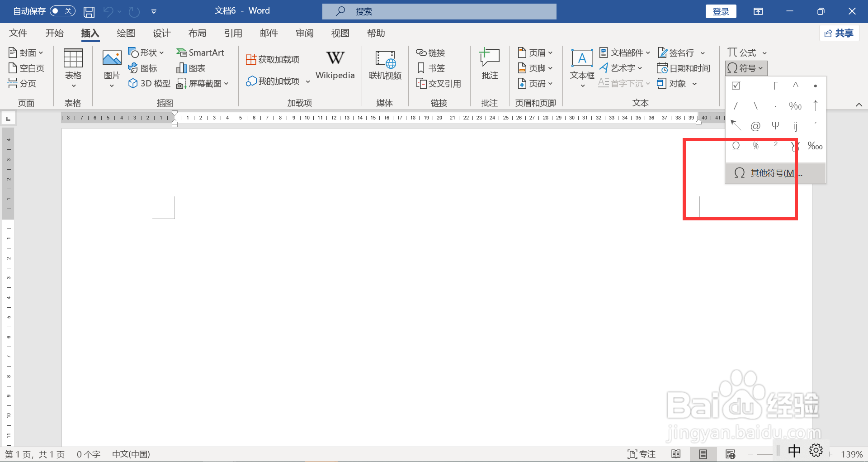The height and width of the screenshot is (462, 868).
Task: Click the ruler tab selector button
Action: 8,119
